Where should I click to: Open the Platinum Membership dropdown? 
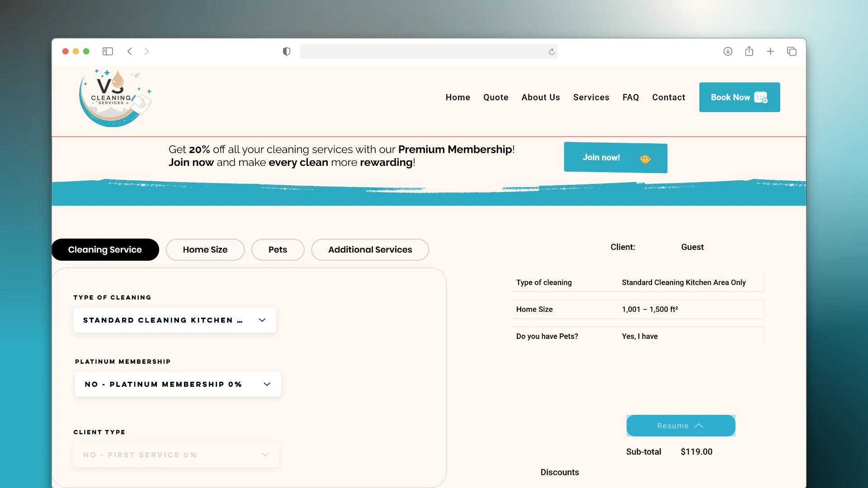[178, 384]
